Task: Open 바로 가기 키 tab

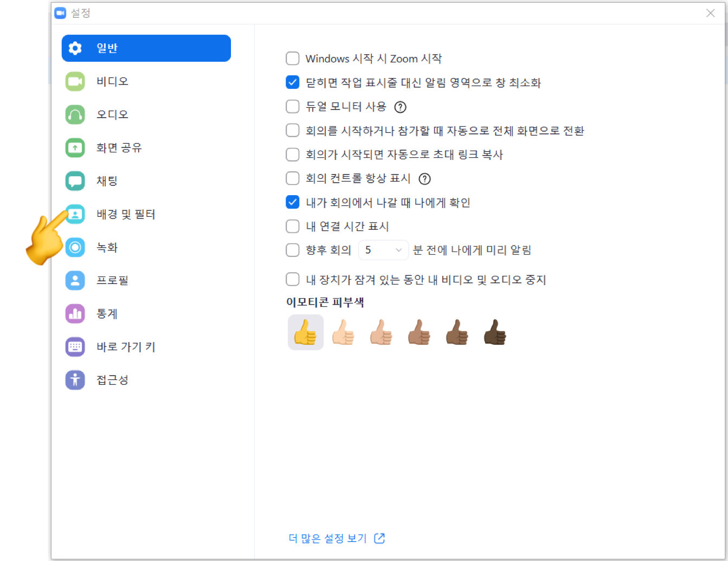Action: (146, 347)
